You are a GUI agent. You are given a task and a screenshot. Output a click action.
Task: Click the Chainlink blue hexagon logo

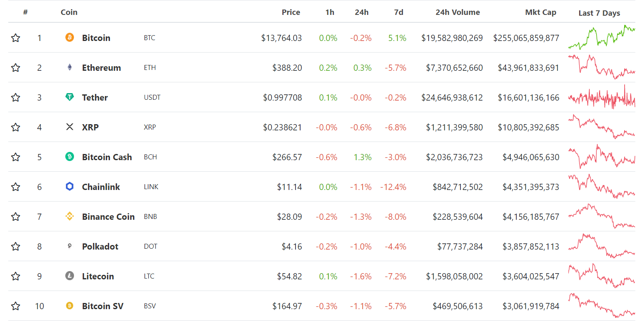(x=69, y=186)
